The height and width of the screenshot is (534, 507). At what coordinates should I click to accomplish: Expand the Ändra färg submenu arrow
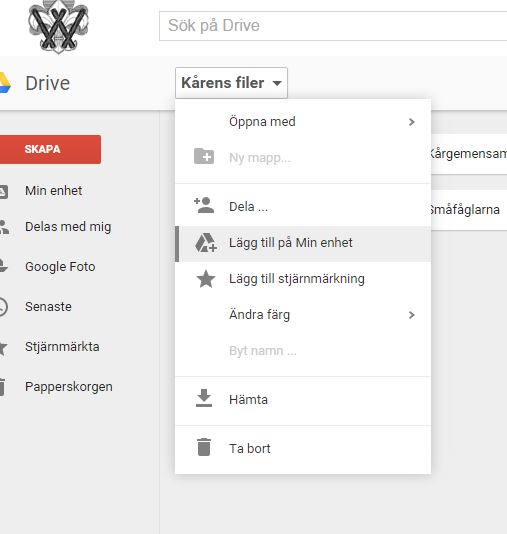click(412, 315)
